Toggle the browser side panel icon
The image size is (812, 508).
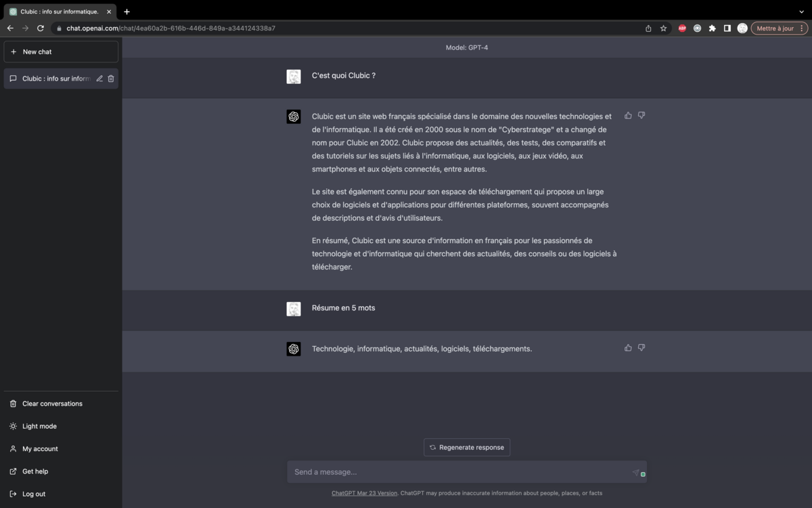(727, 28)
